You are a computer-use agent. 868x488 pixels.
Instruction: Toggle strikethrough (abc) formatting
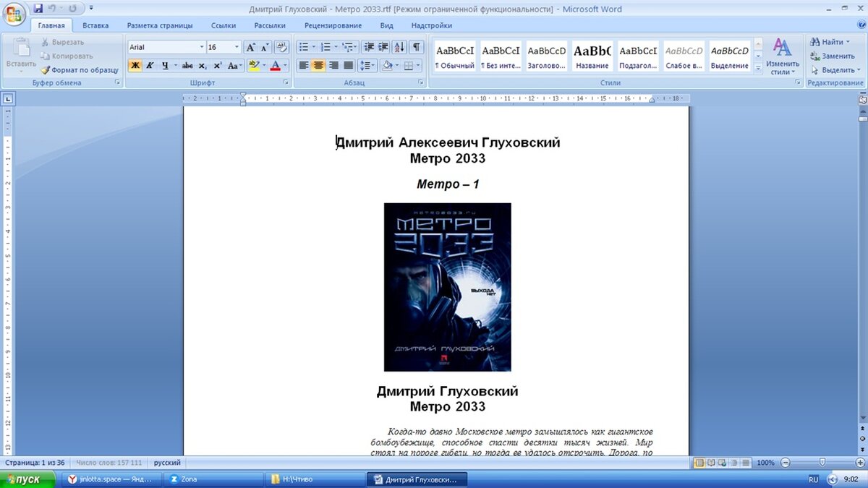coord(187,65)
